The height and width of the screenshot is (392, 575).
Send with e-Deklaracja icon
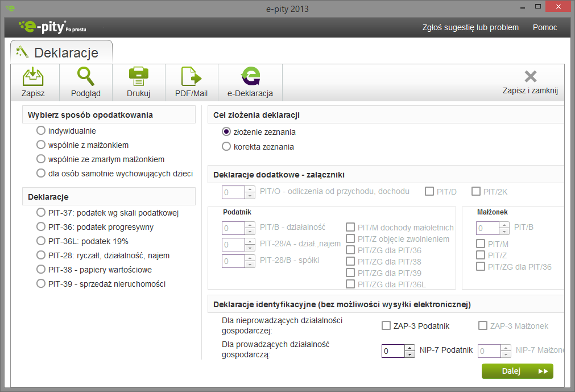click(250, 76)
